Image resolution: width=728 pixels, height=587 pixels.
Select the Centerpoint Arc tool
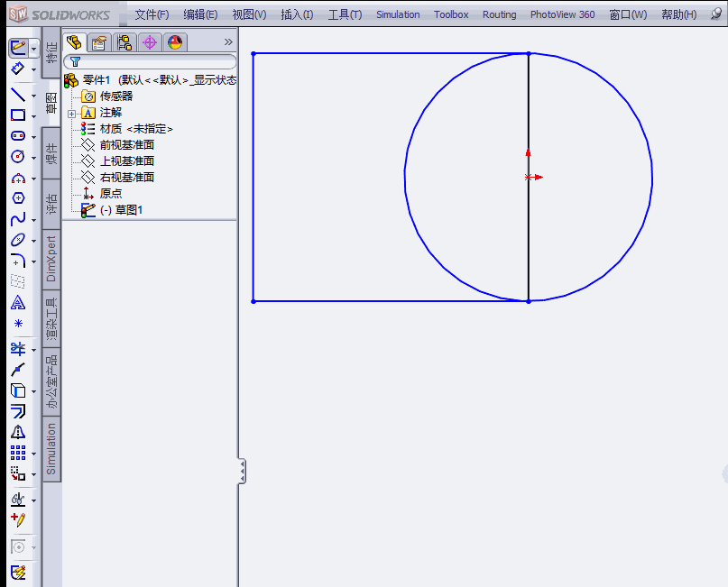tap(18, 179)
